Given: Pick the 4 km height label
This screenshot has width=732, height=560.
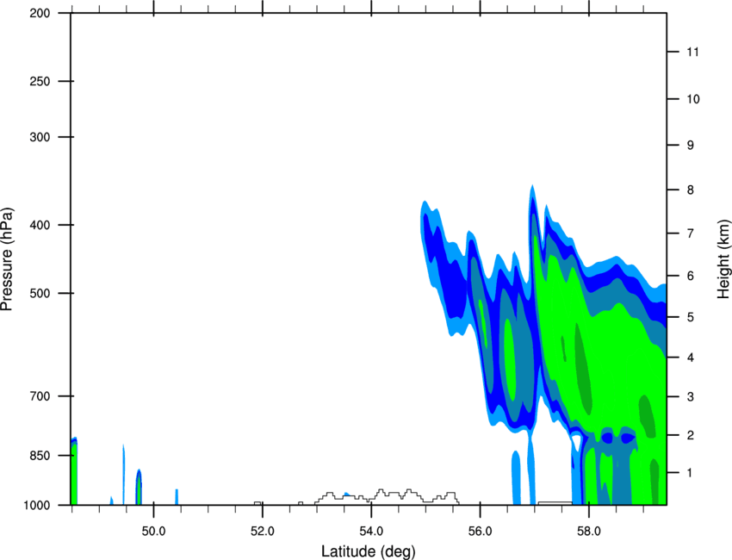Looking at the screenshot, I should (691, 358).
